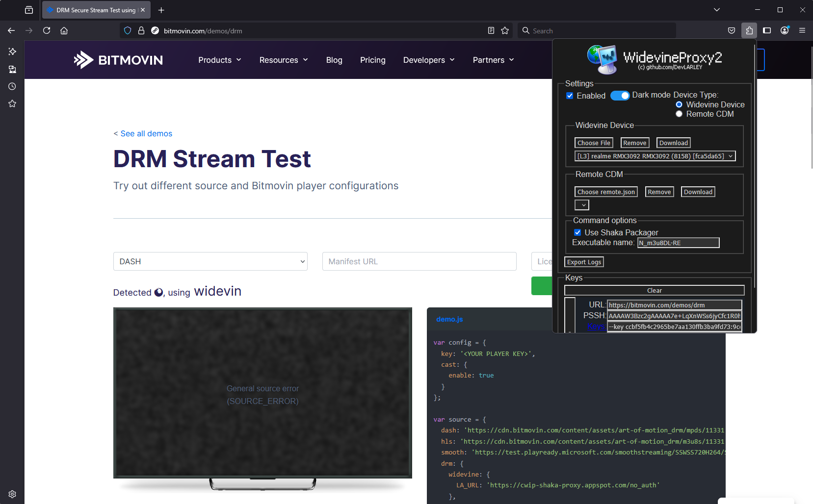Clear the Keys list
The height and width of the screenshot is (504, 813).
[655, 290]
